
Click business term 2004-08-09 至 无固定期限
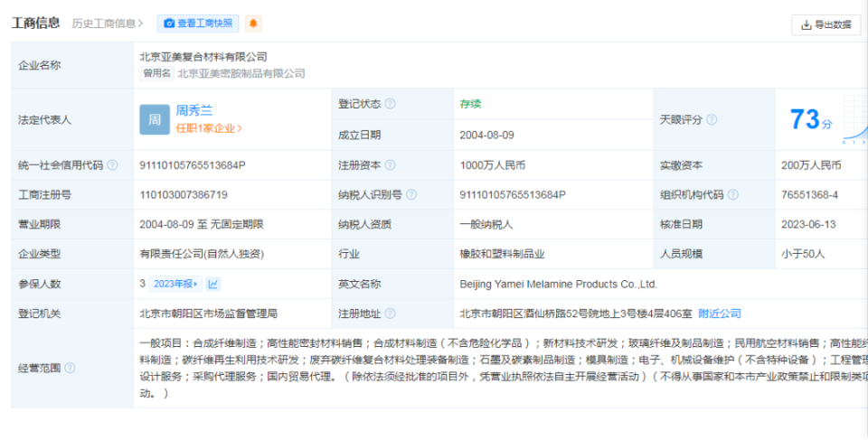coord(202,224)
